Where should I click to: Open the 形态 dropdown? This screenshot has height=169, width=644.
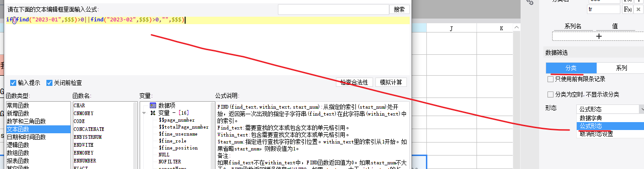click(x=610, y=109)
